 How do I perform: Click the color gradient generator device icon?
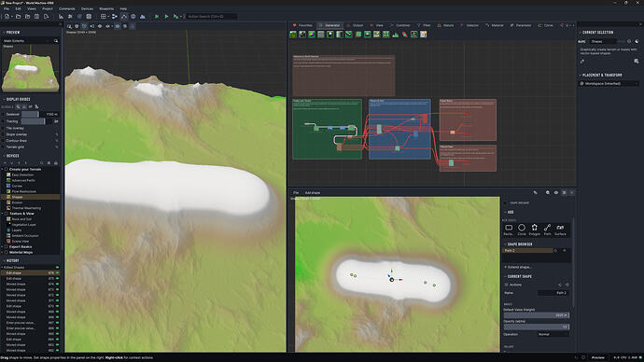click(312, 35)
